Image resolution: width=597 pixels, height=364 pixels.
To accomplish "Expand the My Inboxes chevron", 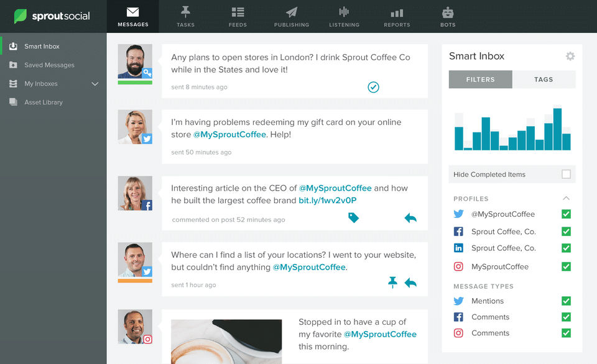I will (95, 84).
